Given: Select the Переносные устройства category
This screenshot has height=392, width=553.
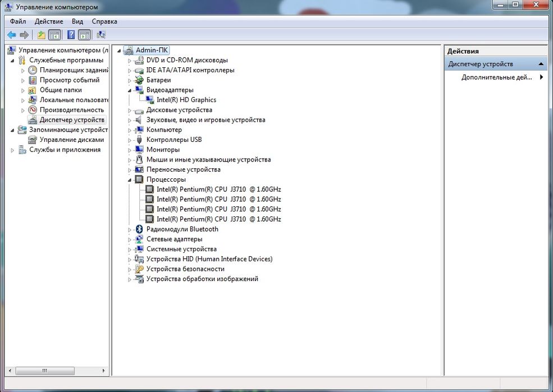Looking at the screenshot, I should click(x=184, y=169).
